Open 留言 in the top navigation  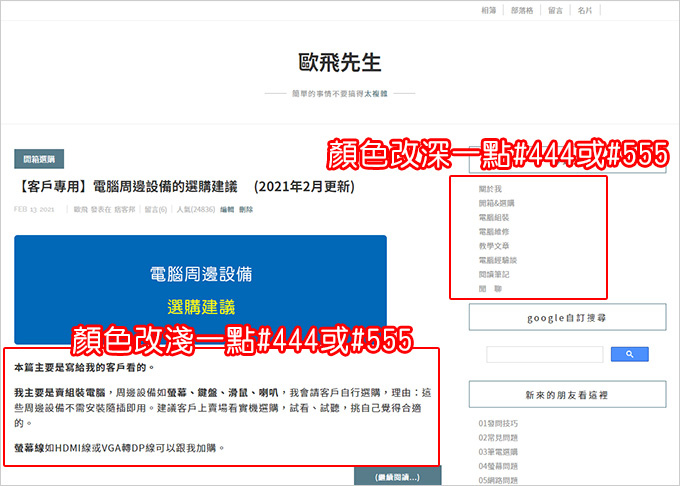(555, 10)
